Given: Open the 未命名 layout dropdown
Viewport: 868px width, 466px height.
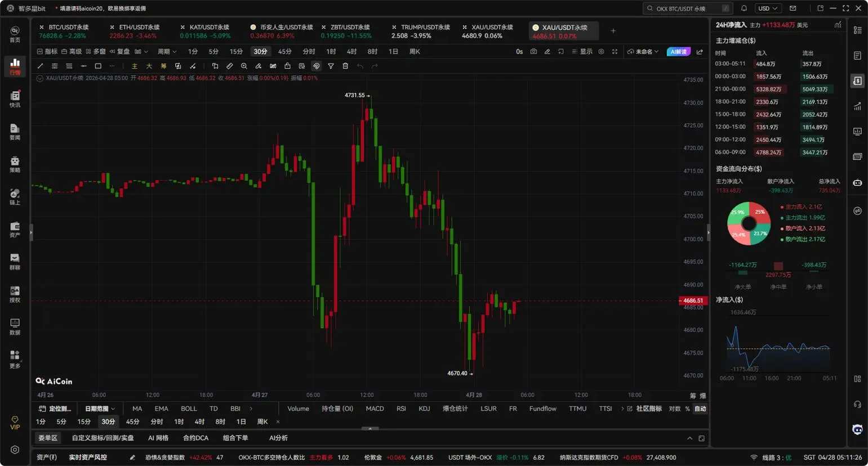Looking at the screenshot, I should point(643,51).
